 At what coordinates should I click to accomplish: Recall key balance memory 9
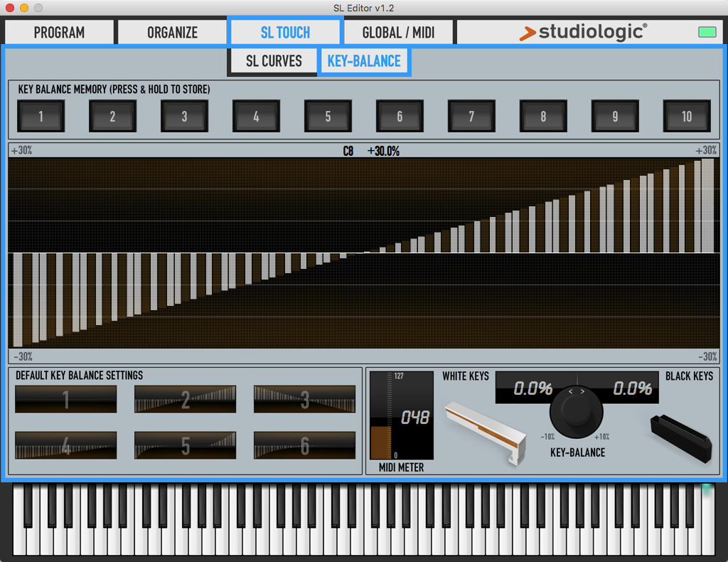tap(615, 116)
